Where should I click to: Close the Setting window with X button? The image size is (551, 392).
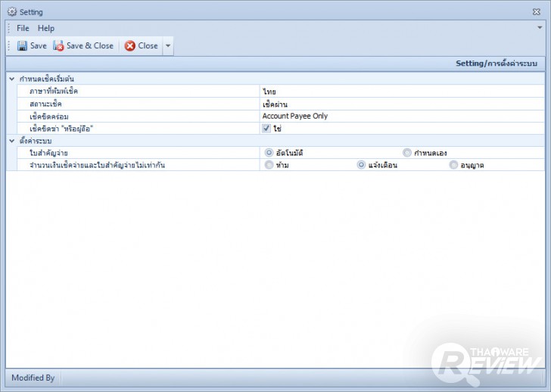[x=536, y=12]
